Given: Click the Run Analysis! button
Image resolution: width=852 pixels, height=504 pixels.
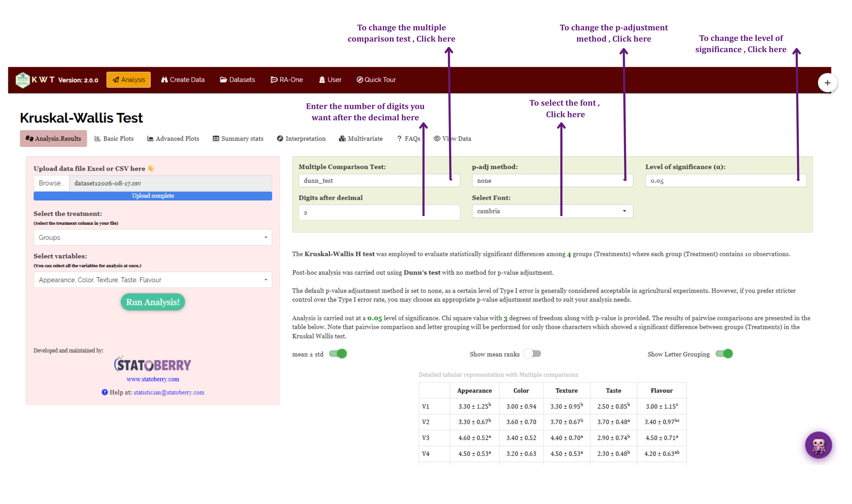Looking at the screenshot, I should pos(153,302).
